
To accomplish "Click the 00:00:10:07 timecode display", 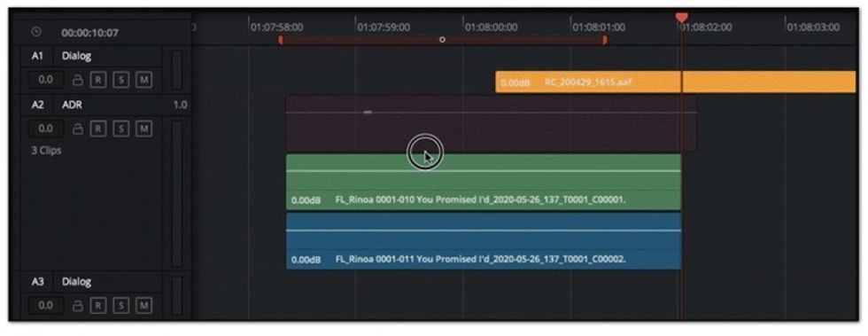I will [89, 33].
